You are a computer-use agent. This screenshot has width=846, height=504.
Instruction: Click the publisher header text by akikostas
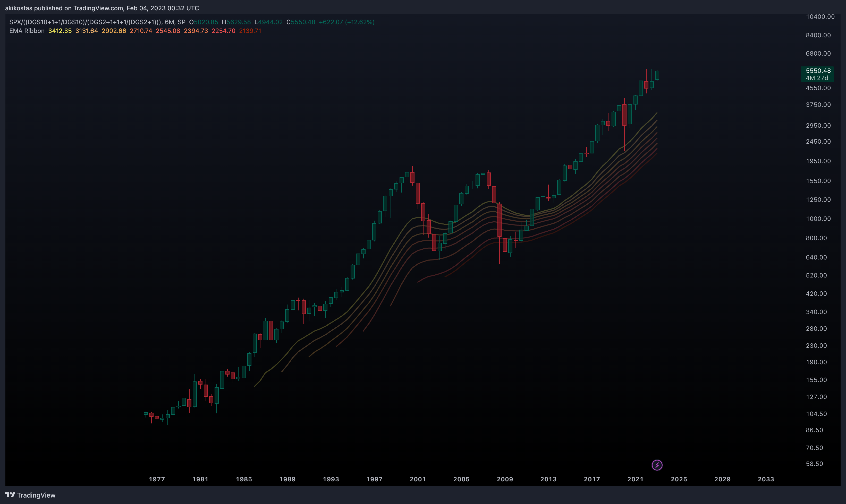point(102,8)
